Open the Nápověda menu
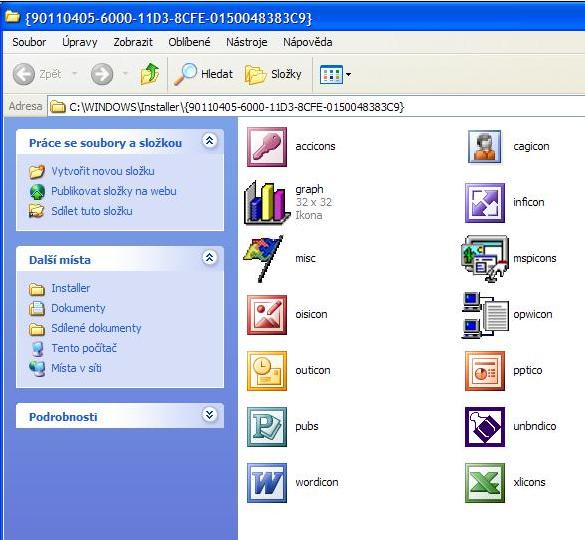 pyautogui.click(x=308, y=42)
